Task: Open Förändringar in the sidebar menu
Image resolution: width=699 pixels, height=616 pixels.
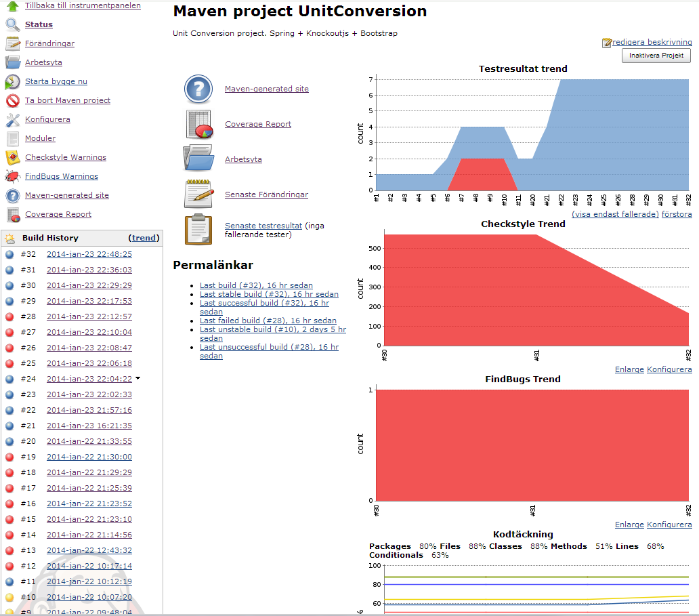Action: [x=49, y=43]
